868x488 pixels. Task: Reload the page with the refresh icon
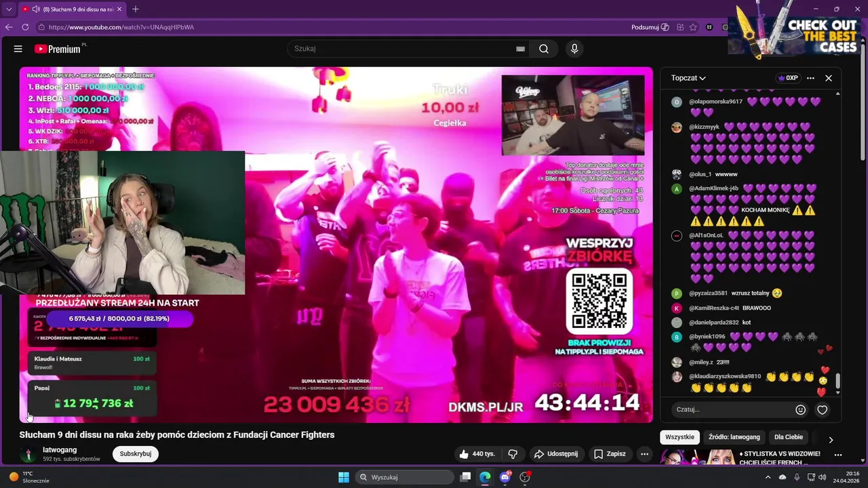click(25, 27)
